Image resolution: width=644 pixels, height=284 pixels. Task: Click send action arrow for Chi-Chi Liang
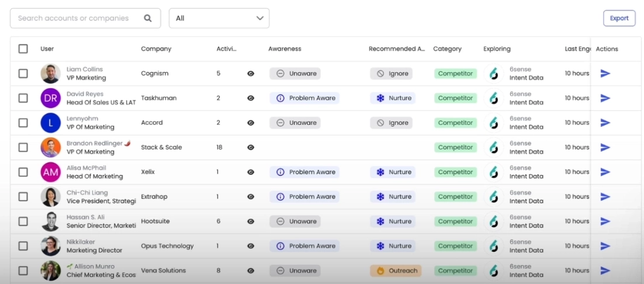tap(605, 196)
